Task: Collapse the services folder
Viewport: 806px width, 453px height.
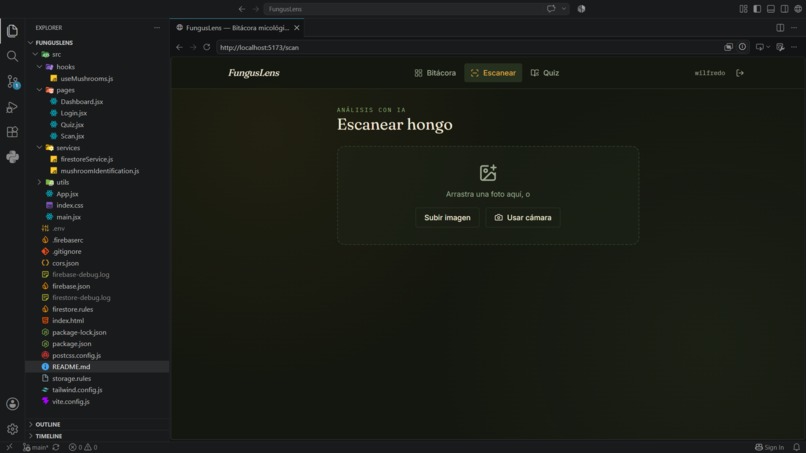Action: coord(39,148)
